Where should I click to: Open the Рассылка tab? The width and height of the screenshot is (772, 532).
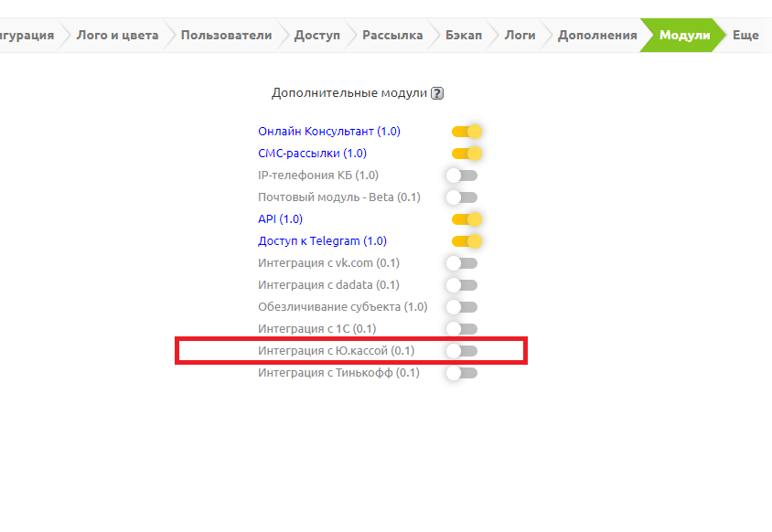[x=392, y=36]
